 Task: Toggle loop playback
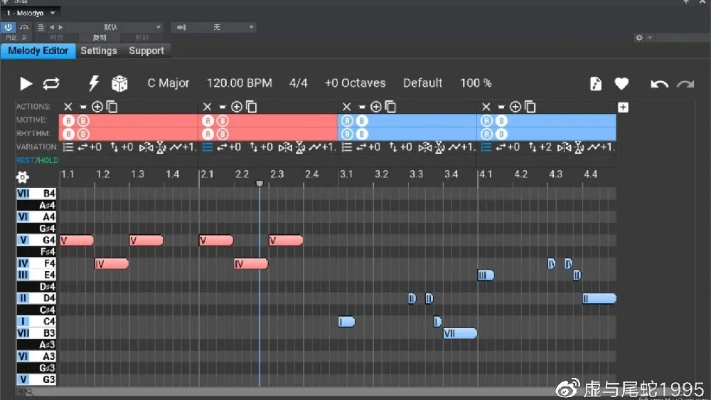pos(51,84)
